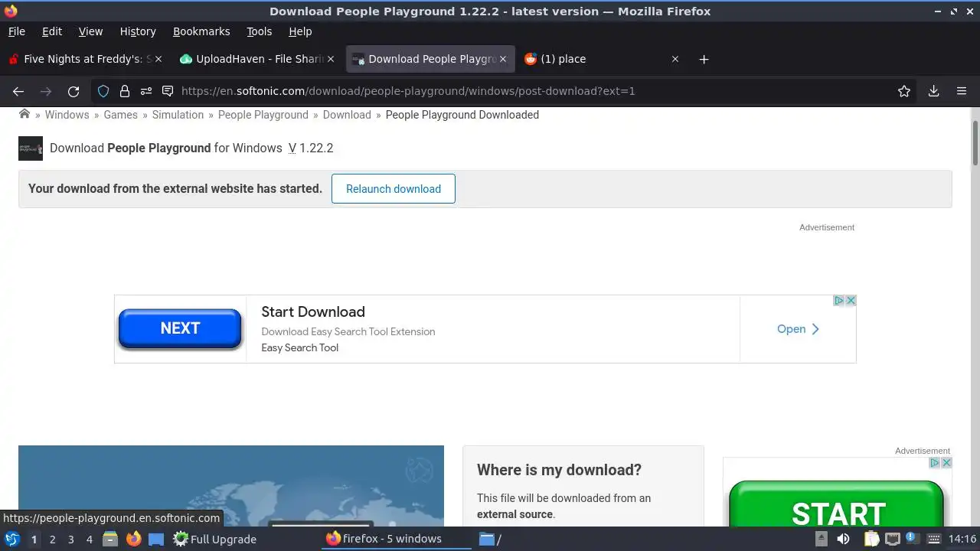Click the Easy Search Tool ad text
Image resolution: width=980 pixels, height=551 pixels.
pos(299,347)
